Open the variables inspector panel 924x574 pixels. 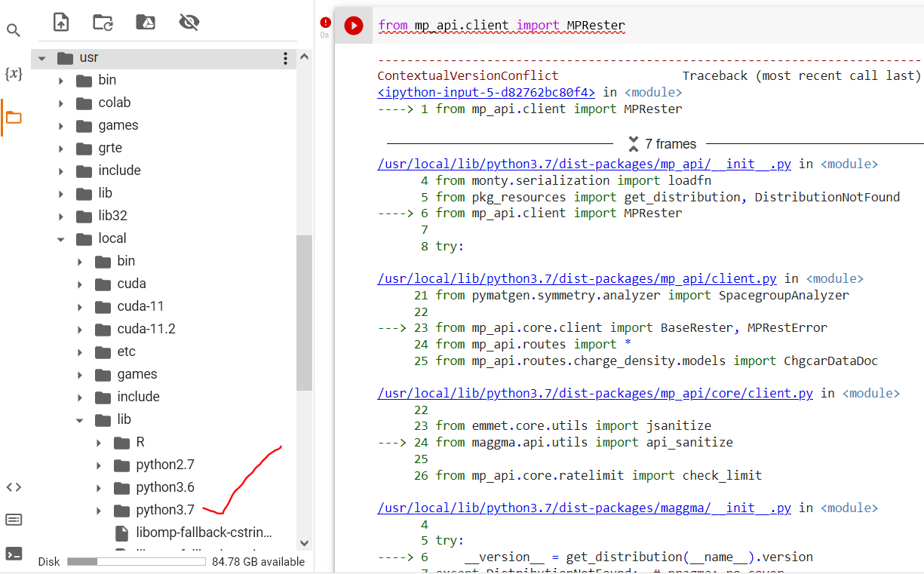click(14, 74)
